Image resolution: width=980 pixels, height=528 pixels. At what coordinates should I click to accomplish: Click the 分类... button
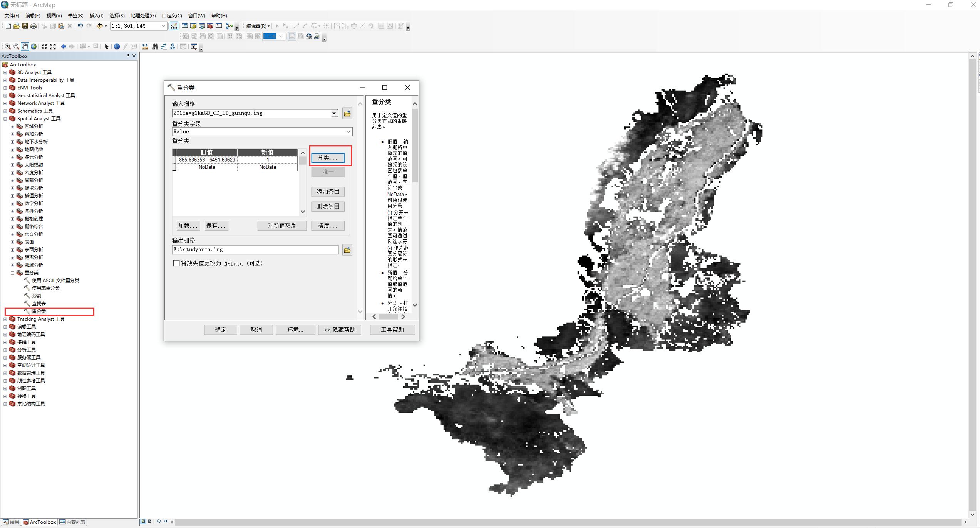(x=328, y=158)
